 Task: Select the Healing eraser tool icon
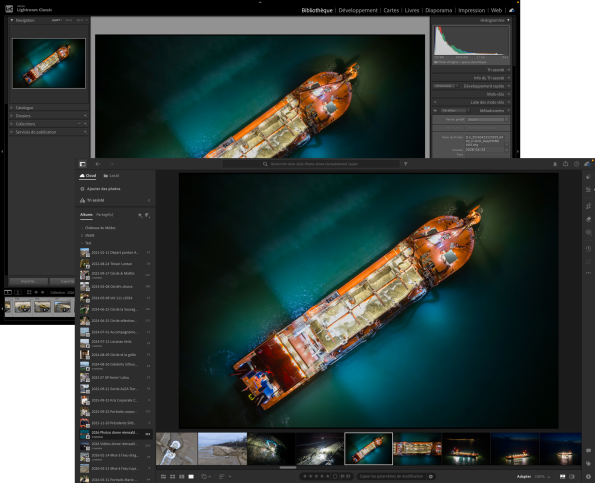(589, 219)
